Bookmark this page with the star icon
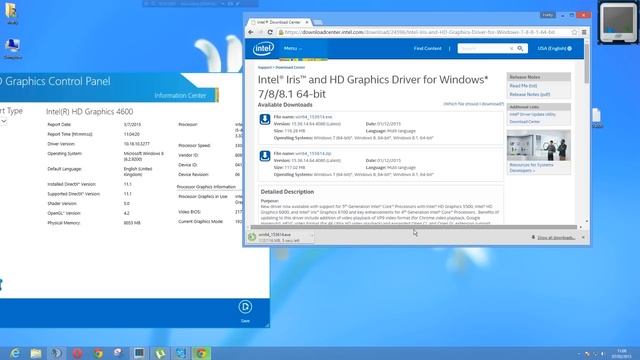The width and height of the screenshot is (640, 360). pyautogui.click(x=574, y=32)
